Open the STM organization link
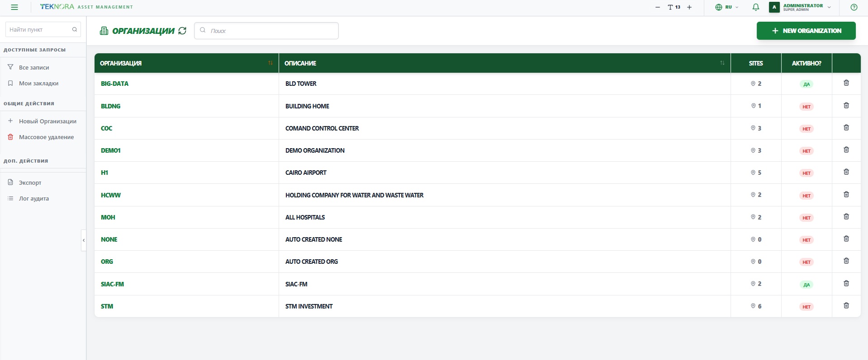868x360 pixels. pyautogui.click(x=107, y=306)
